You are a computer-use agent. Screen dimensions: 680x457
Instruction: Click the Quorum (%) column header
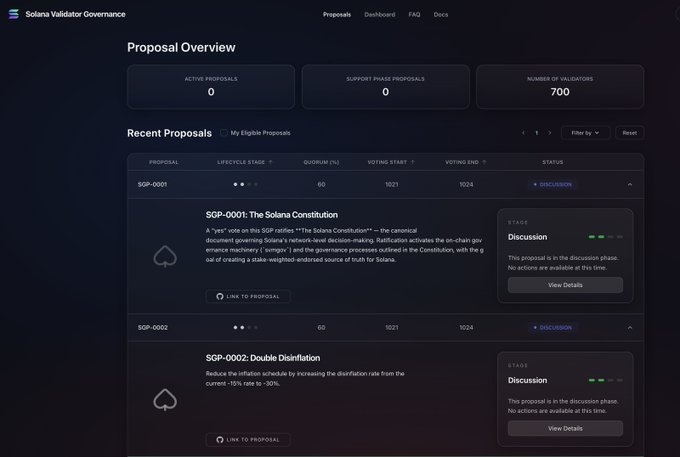321,162
